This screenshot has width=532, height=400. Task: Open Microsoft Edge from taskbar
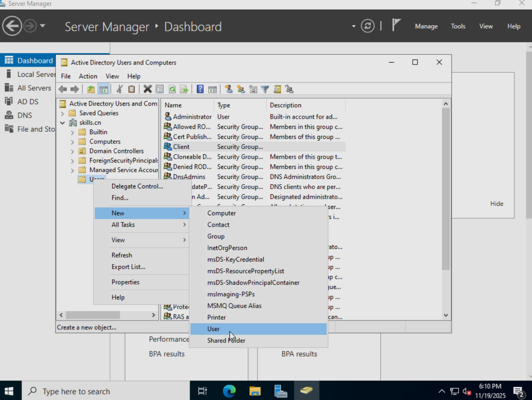(229, 391)
